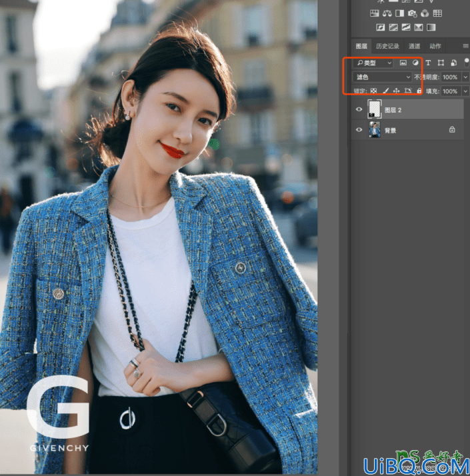The width and height of the screenshot is (470, 476).
Task: Lock layer position move icon
Action: (396, 91)
